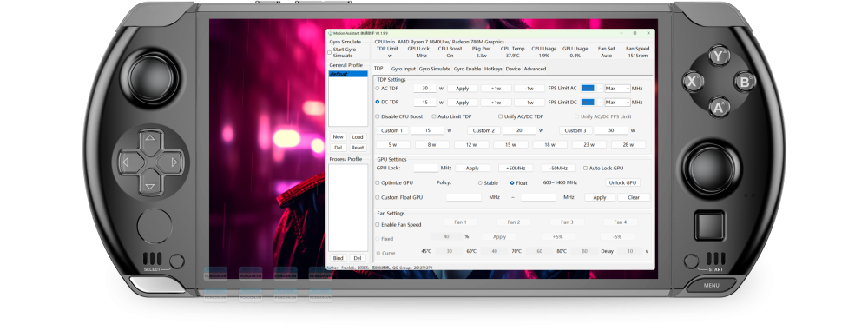
Task: Click the Load profile button
Action: tap(358, 137)
